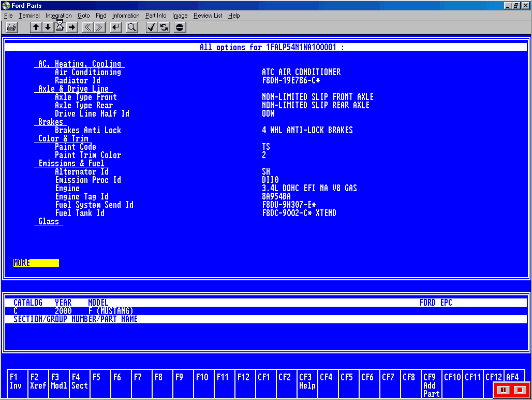Click the Engine Tag Id value 8A954BA
The width and height of the screenshot is (532, 400).
point(276,196)
